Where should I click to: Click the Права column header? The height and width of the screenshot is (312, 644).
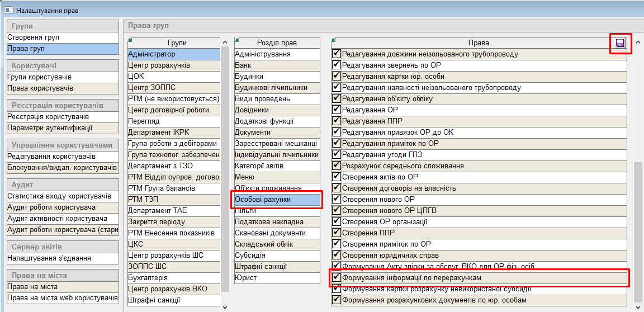click(x=478, y=43)
